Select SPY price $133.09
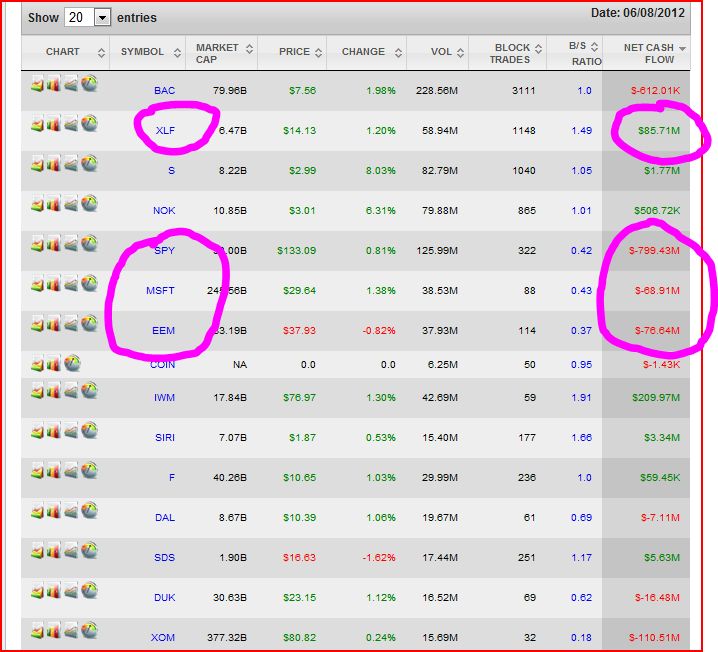 tap(297, 250)
